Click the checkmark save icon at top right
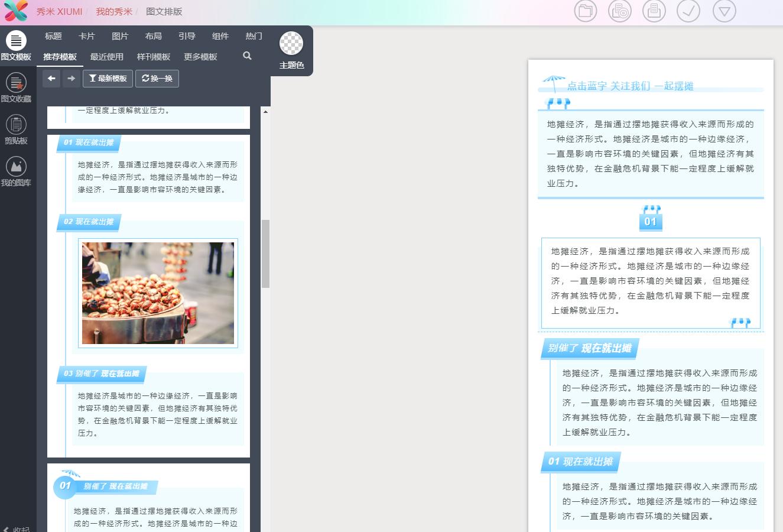Image resolution: width=783 pixels, height=532 pixels. [688, 11]
